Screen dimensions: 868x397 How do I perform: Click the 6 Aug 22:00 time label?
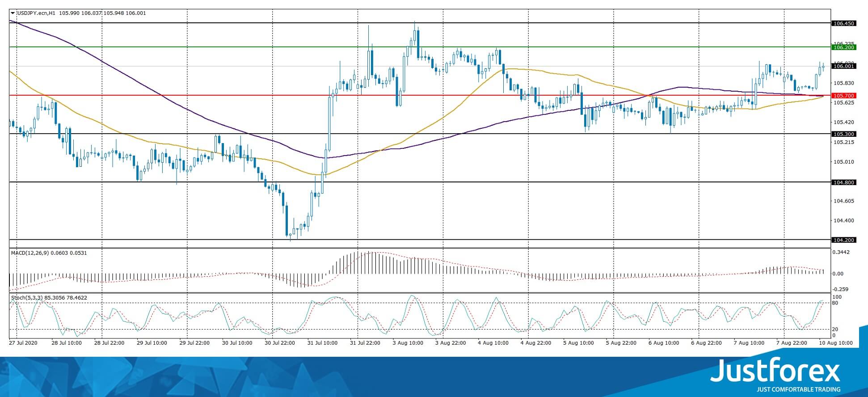[707, 343]
